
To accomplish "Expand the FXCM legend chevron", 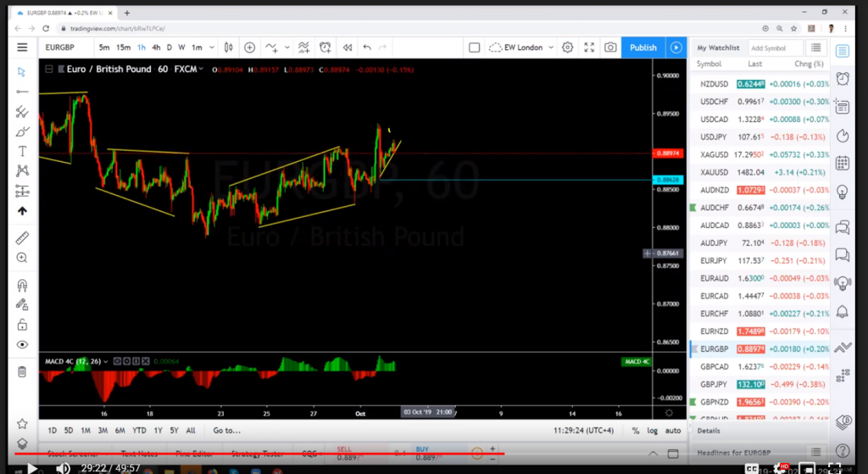I will 200,70.
